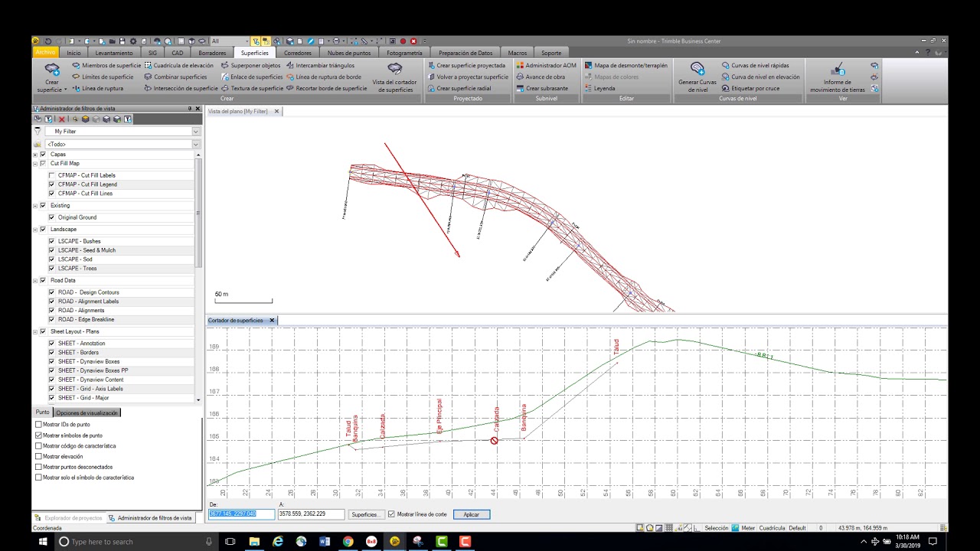
Task: Click the A: coordinate input field
Action: coord(311,514)
